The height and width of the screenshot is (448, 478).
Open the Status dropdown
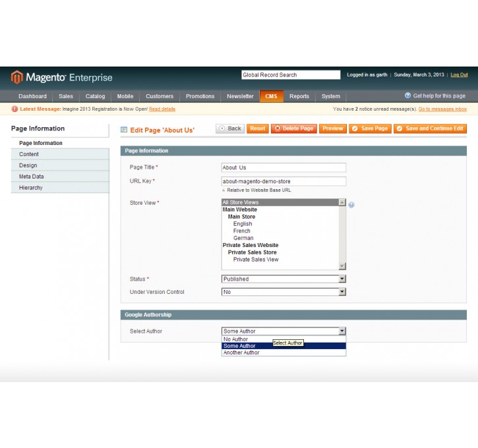pos(284,279)
